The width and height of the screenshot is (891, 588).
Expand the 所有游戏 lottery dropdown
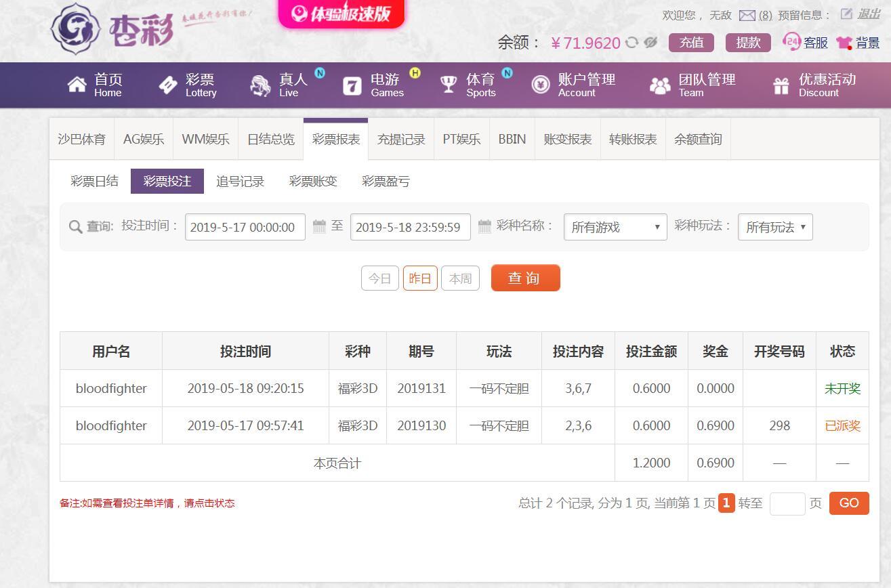pyautogui.click(x=615, y=227)
